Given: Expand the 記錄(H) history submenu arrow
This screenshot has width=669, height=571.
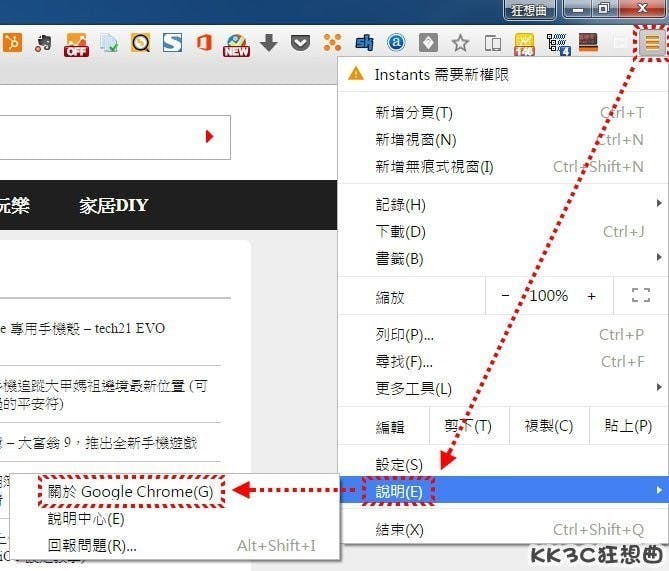Looking at the screenshot, I should tap(659, 204).
